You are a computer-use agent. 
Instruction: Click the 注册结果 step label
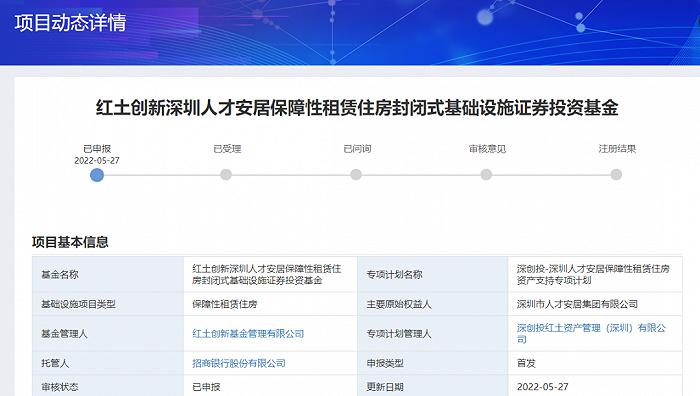tap(617, 149)
